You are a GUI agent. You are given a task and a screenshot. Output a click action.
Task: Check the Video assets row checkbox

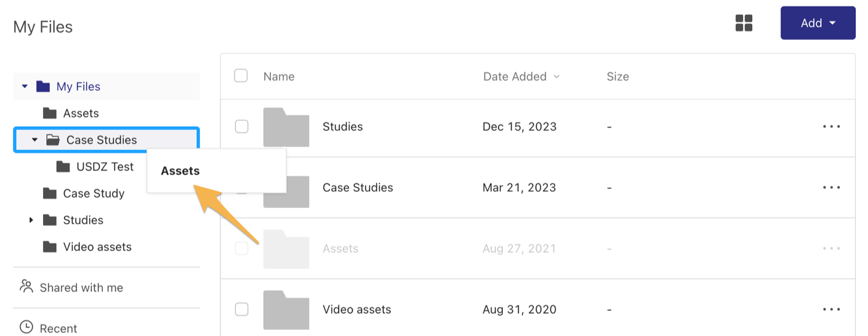[242, 309]
